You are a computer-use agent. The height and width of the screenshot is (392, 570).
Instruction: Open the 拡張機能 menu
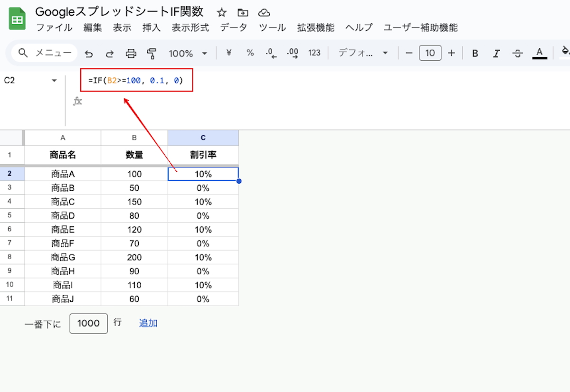click(316, 28)
